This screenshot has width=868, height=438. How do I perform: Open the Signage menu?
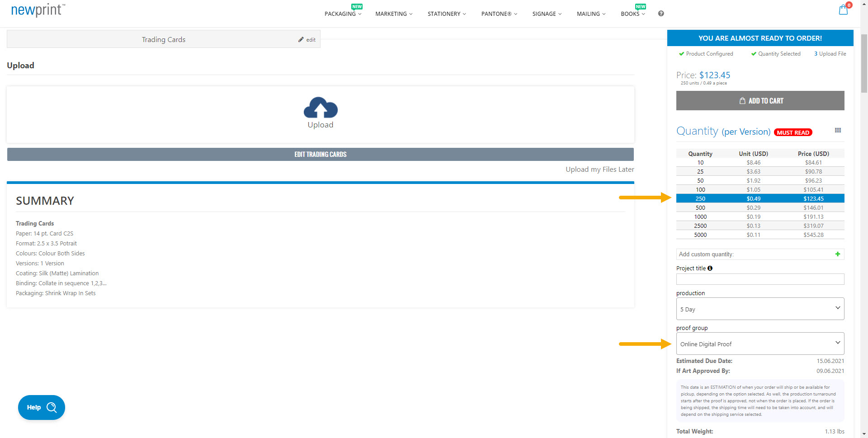[x=547, y=14]
